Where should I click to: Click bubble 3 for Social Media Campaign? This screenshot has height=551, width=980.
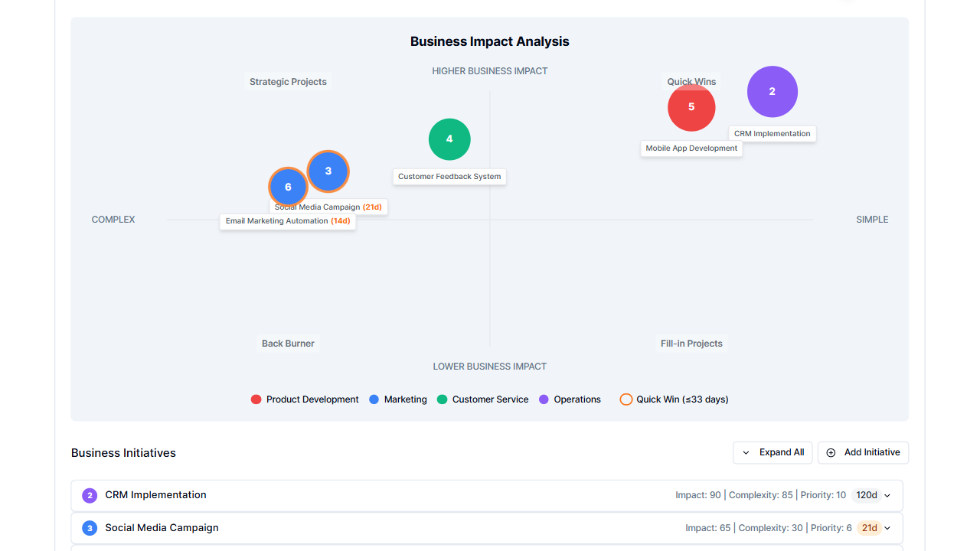coord(328,171)
